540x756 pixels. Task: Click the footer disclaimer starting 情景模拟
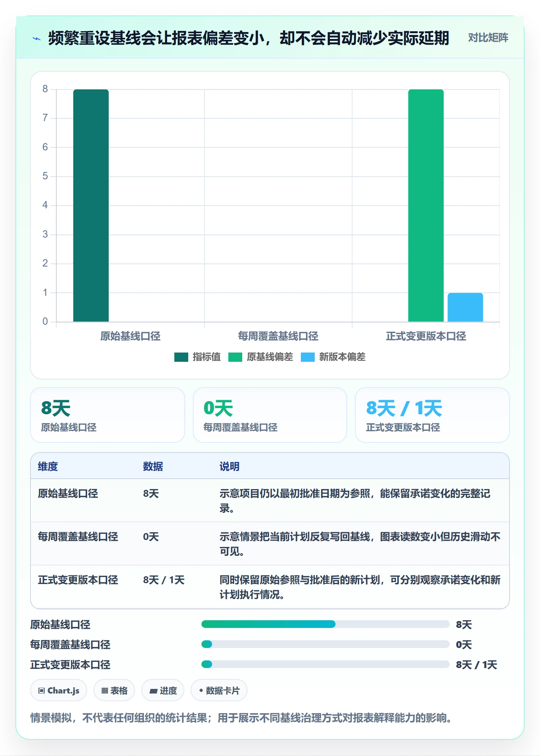click(241, 718)
